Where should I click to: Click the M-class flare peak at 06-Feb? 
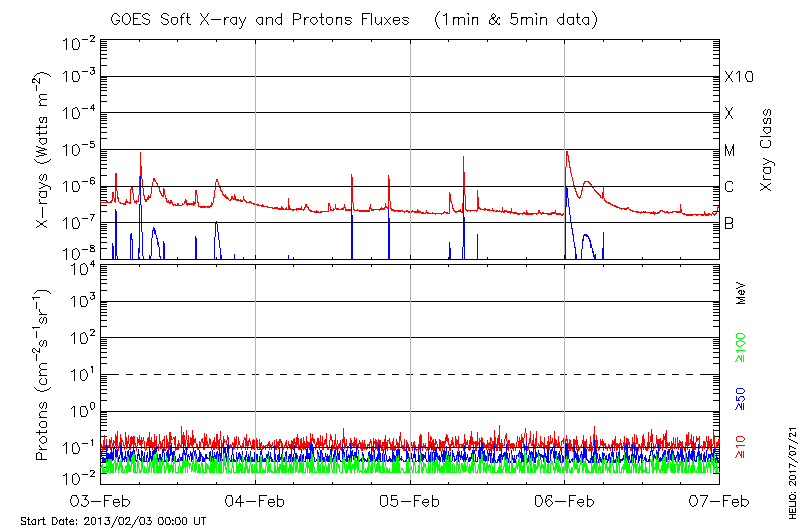click(567, 152)
